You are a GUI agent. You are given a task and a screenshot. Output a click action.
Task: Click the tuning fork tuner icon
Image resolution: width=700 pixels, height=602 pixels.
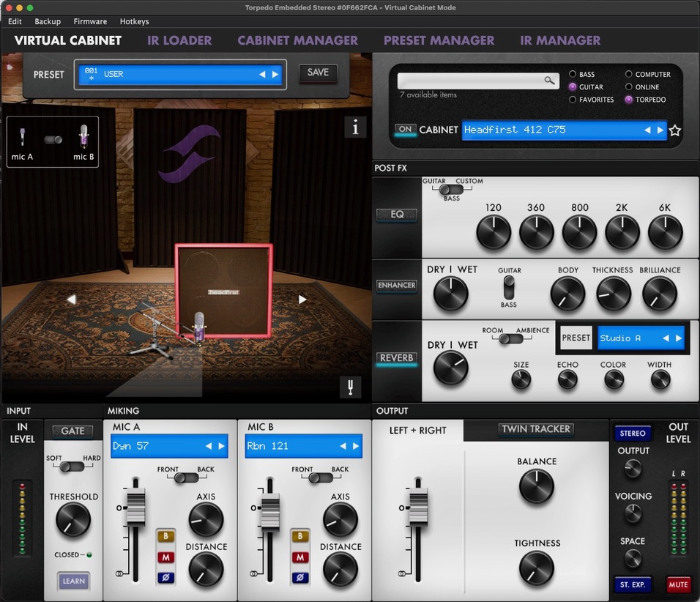350,387
